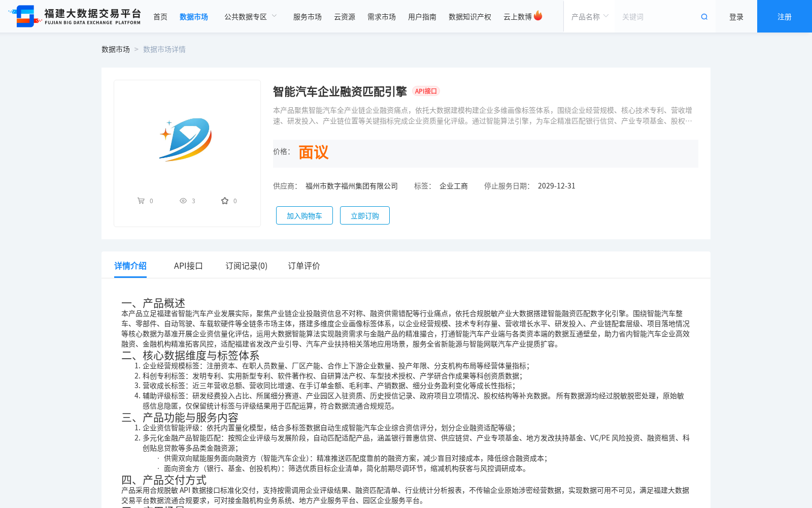Open the 云上数博 navigation link
The height and width of the screenshot is (508, 812).
[x=518, y=17]
